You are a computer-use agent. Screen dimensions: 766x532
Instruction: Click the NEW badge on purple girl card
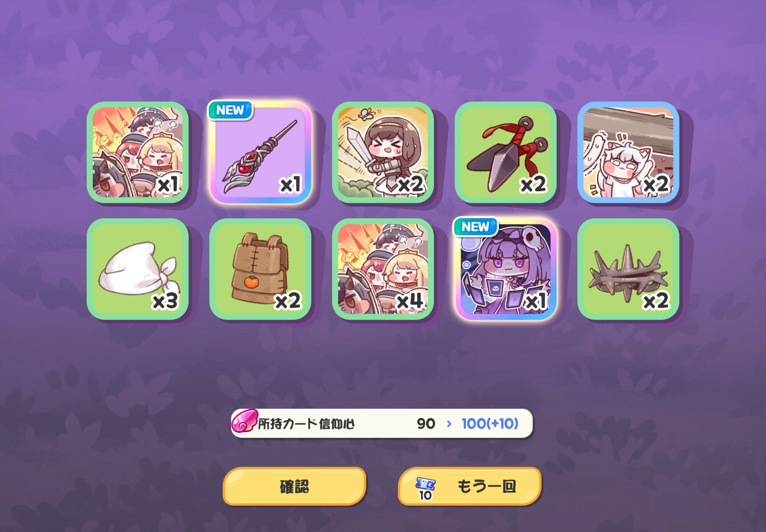(475, 227)
